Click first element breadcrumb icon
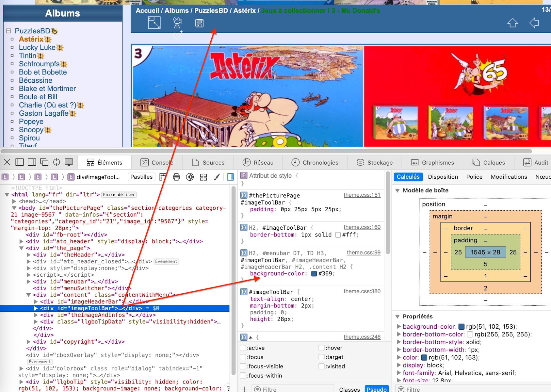 pyautogui.click(x=5, y=177)
